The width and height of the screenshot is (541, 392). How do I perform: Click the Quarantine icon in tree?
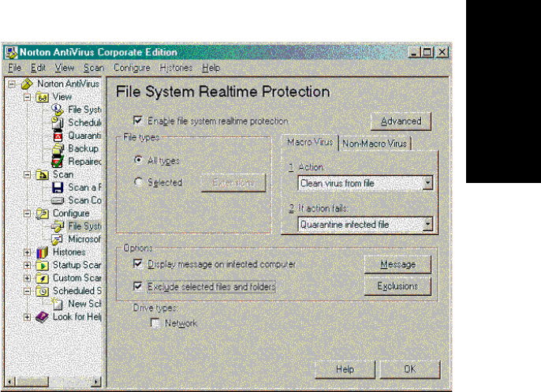58,136
